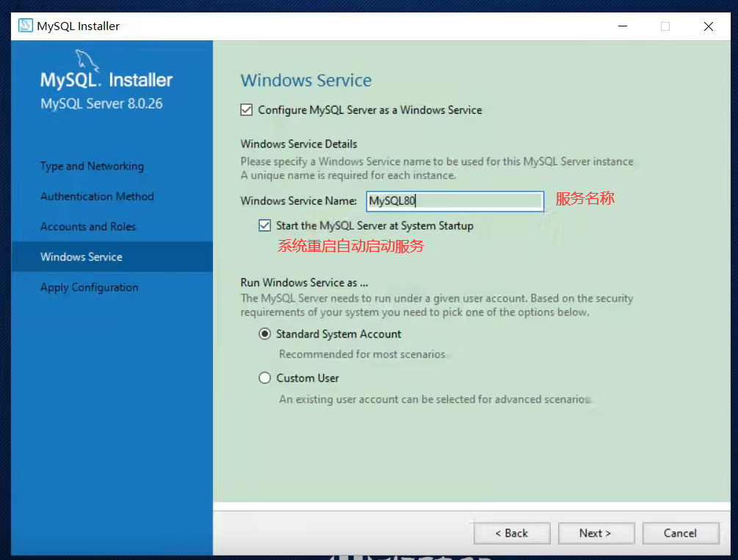Cancel the MySQL configuration wizard
The height and width of the screenshot is (560, 738).
pyautogui.click(x=680, y=533)
